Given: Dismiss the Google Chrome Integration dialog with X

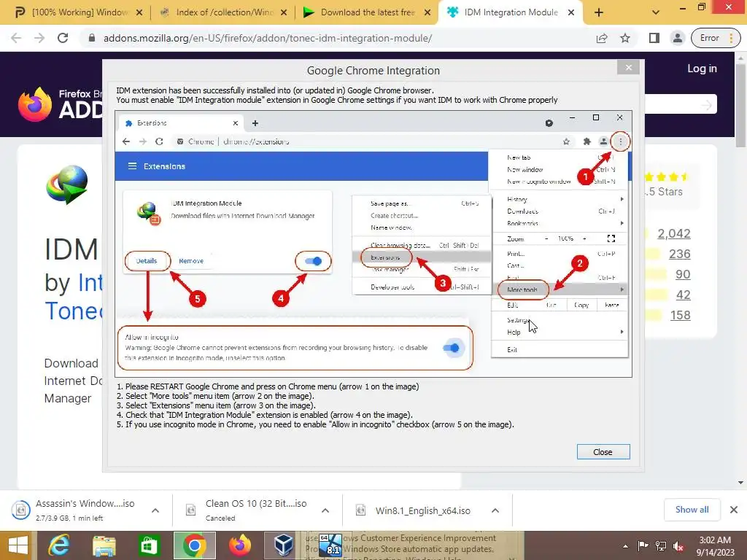Looking at the screenshot, I should click(628, 68).
